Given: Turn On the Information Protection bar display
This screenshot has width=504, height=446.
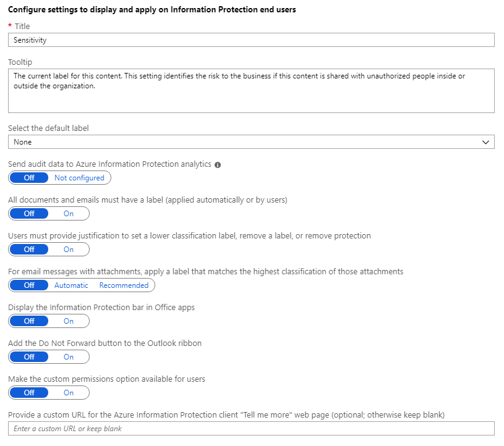Looking at the screenshot, I should pyautogui.click(x=68, y=321).
